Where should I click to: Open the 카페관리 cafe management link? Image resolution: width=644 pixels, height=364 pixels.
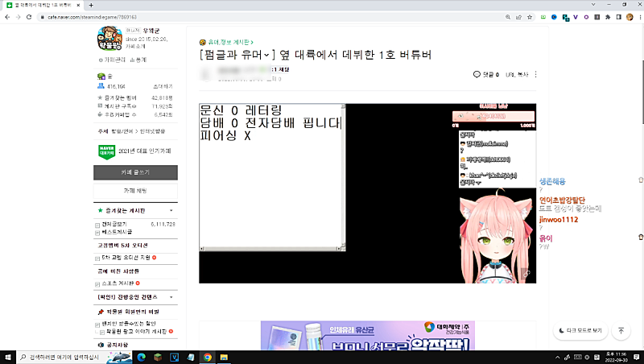click(112, 60)
